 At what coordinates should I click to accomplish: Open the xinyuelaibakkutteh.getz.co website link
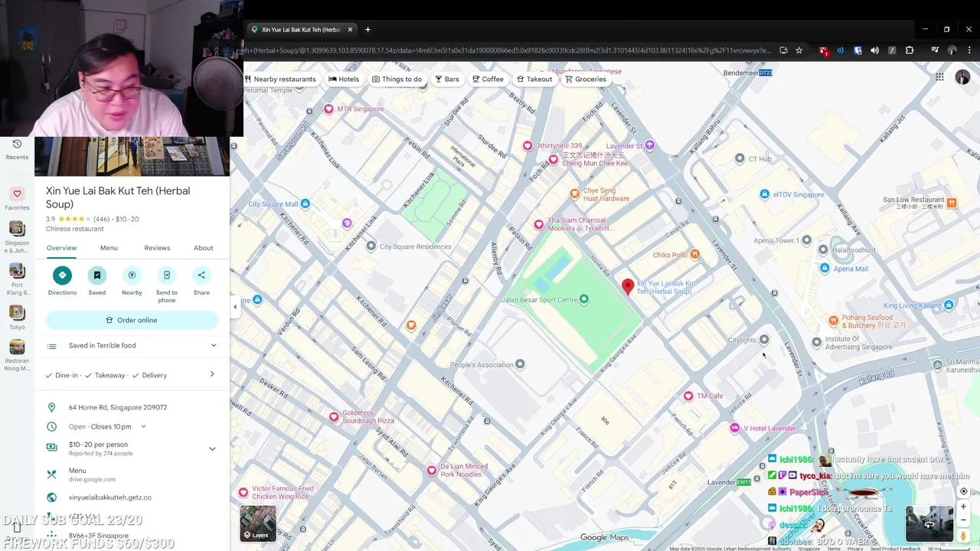point(109,497)
